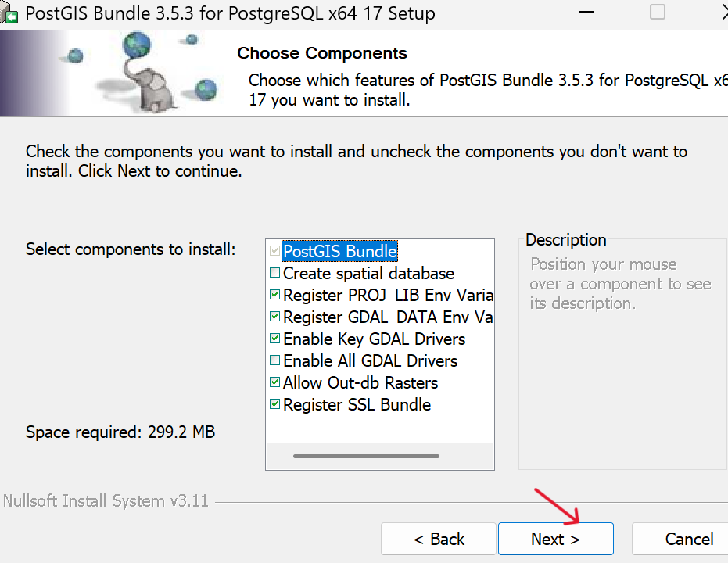Toggle Allow Out-db Rasters checkbox
The image size is (728, 563).
(275, 382)
